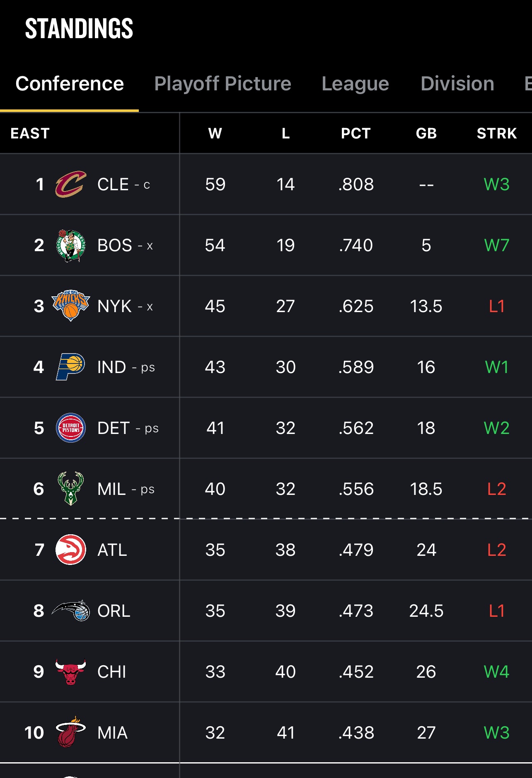Select the Indiana Pacers logo
This screenshot has width=532, height=778.
(70, 367)
